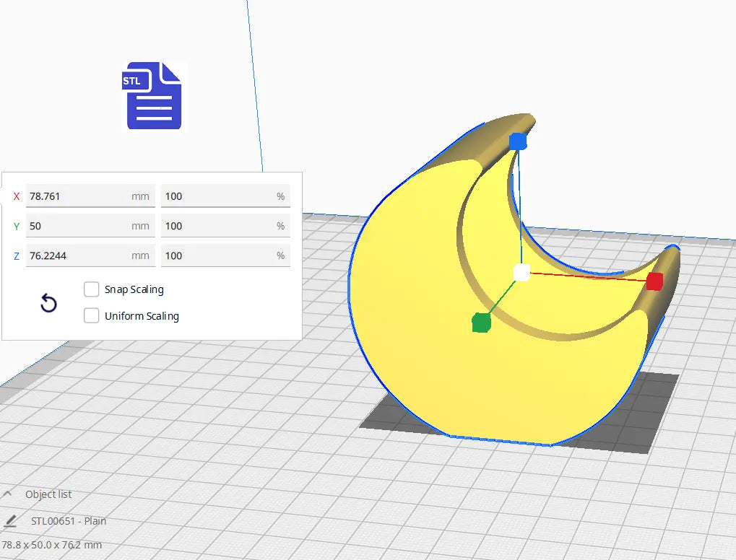Image resolution: width=736 pixels, height=560 pixels.
Task: Click the Y scale percent field
Action: [217, 226]
